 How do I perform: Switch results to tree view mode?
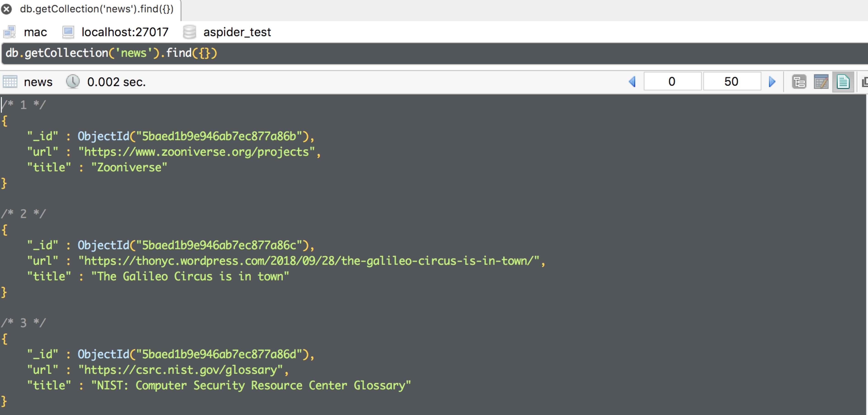799,82
